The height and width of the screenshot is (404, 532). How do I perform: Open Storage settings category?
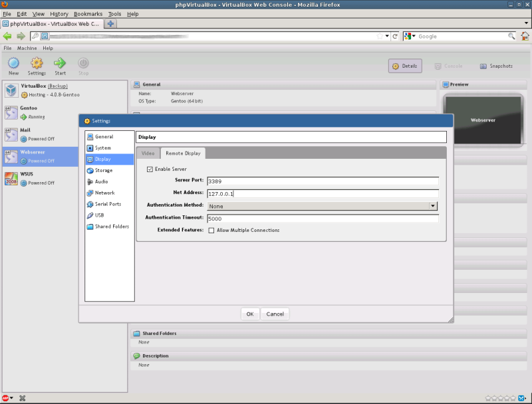[x=109, y=170]
